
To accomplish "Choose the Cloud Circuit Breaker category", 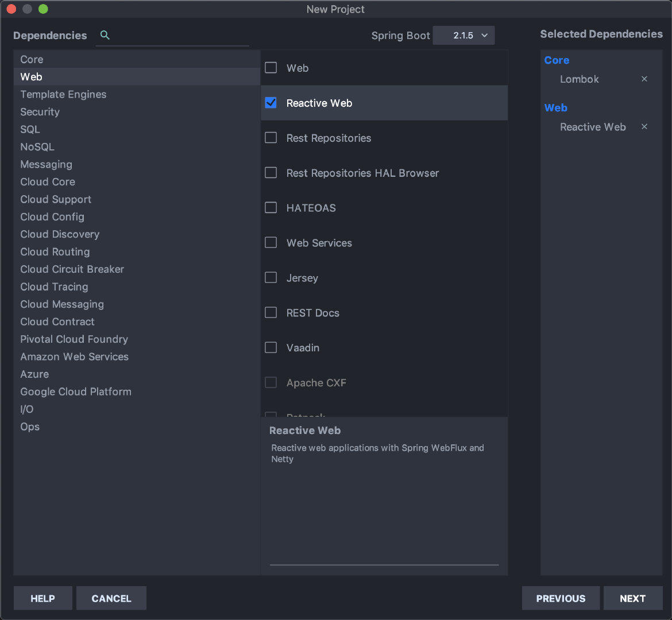I will click(137, 269).
